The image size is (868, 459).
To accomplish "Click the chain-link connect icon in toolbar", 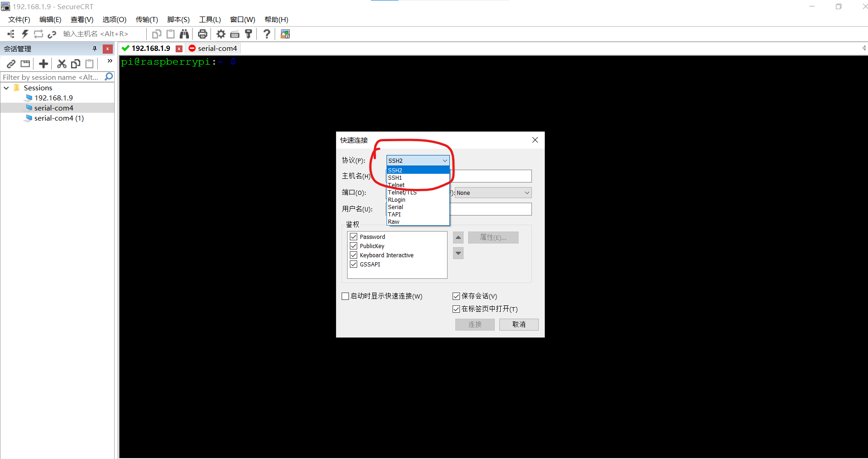I will (52, 34).
